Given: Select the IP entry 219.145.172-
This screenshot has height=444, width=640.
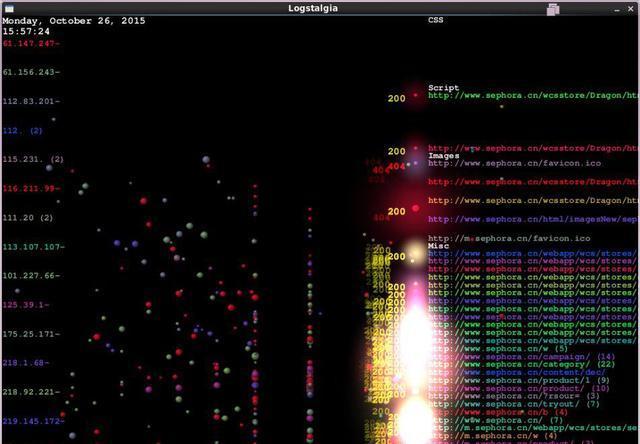Looking at the screenshot, I should [x=33, y=421].
